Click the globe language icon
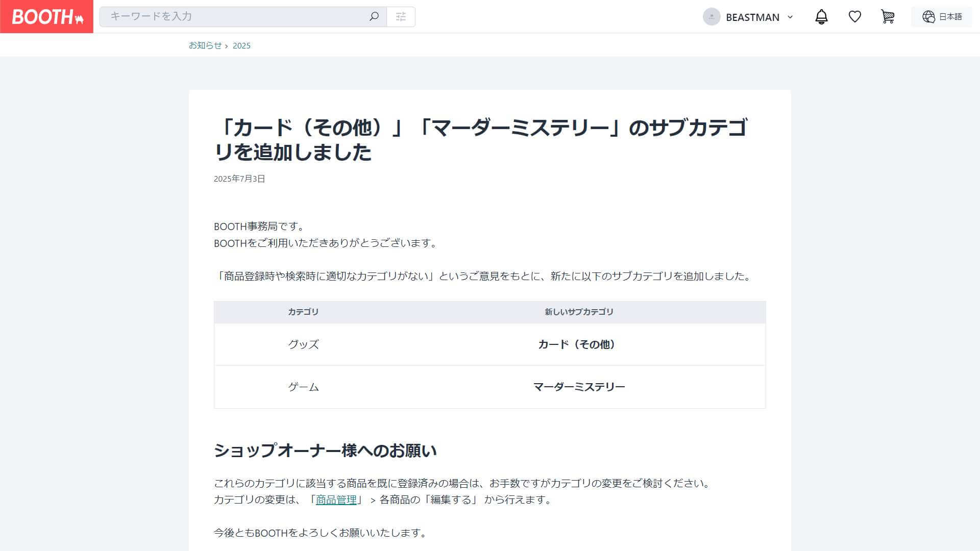This screenshot has width=980, height=551. coord(928,17)
